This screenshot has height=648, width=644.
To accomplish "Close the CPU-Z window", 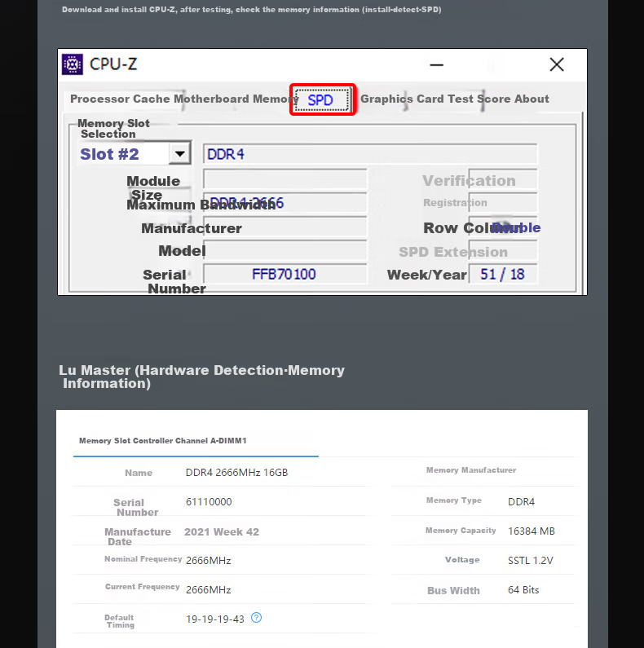I will coord(557,64).
